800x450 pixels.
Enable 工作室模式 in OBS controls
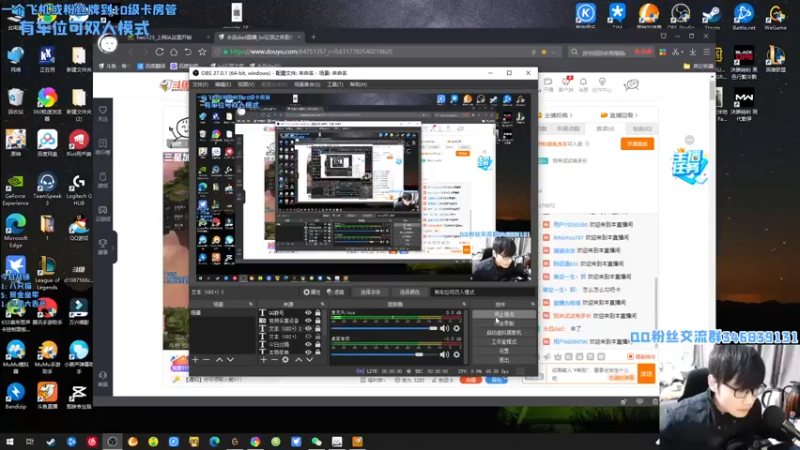click(x=504, y=342)
